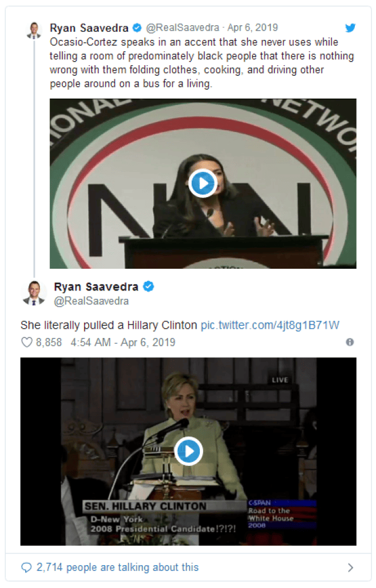Click the Twitter bird logo icon
376x588 pixels.
click(x=350, y=28)
